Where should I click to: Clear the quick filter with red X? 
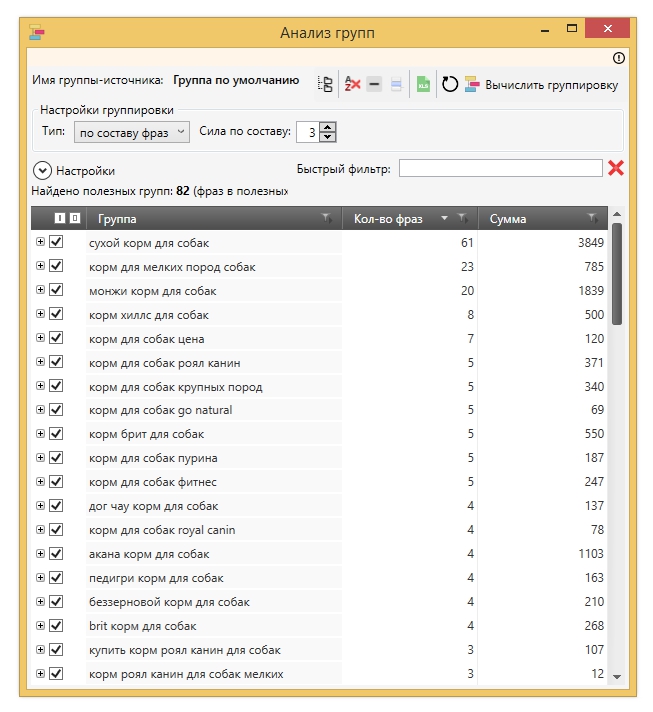[x=616, y=168]
